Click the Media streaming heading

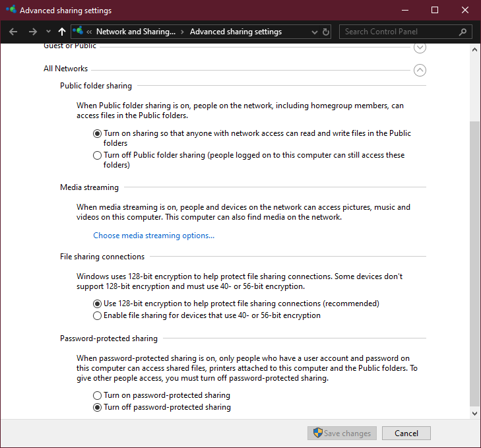point(89,187)
